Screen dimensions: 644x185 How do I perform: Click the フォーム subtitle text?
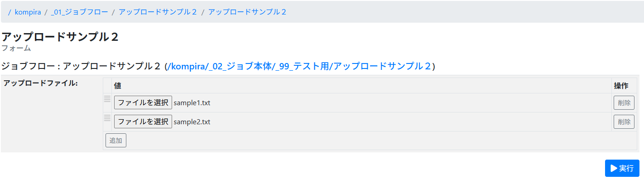16,48
